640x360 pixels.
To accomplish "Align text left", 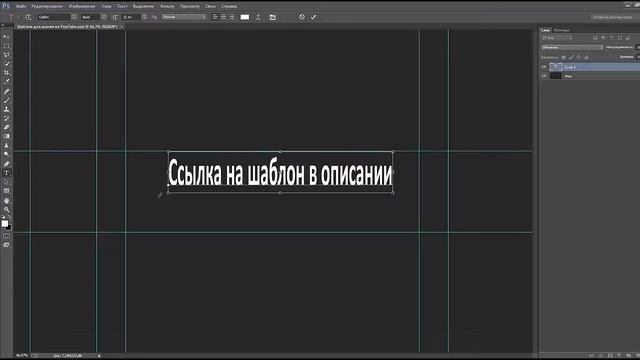I will click(215, 17).
